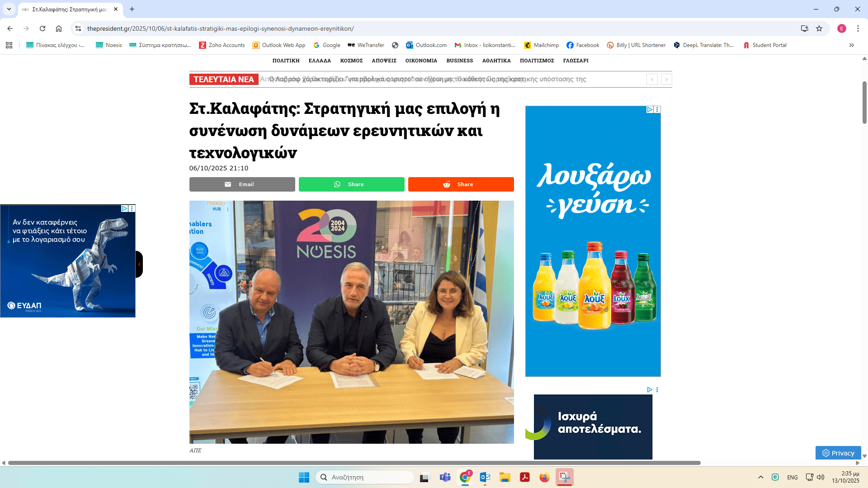This screenshot has height=488, width=868.
Task: Open ΟΙΚΟΝΟΜΙΑ menu section
Action: [x=421, y=61]
